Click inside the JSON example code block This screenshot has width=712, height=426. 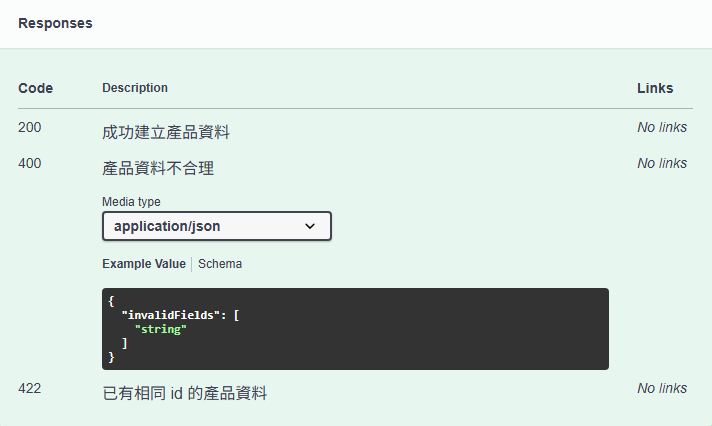point(355,329)
